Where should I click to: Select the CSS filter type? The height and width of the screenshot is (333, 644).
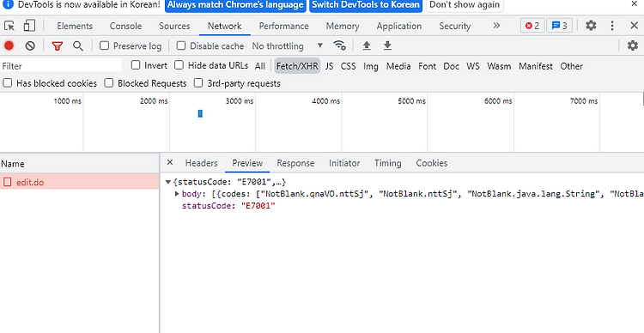[x=348, y=66]
